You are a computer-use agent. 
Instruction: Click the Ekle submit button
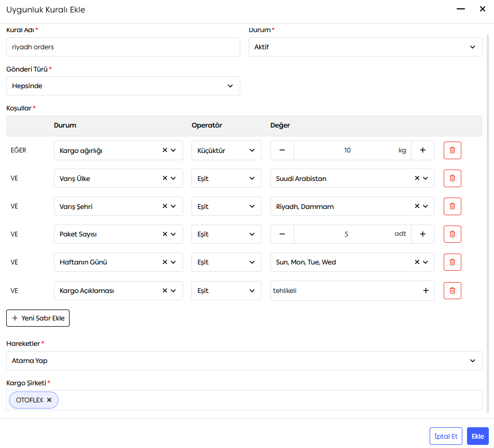tap(477, 436)
